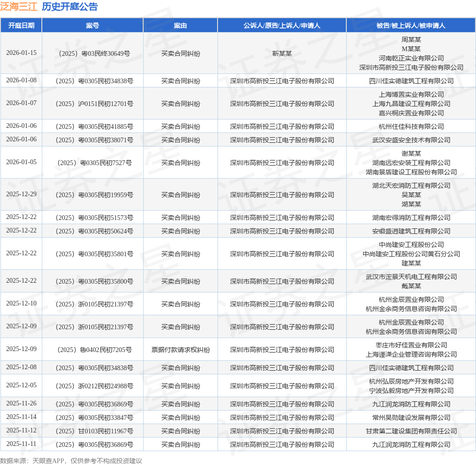The height and width of the screenshot is (465, 476).
Task: Click defendant name 周某某
Action: 411,40
